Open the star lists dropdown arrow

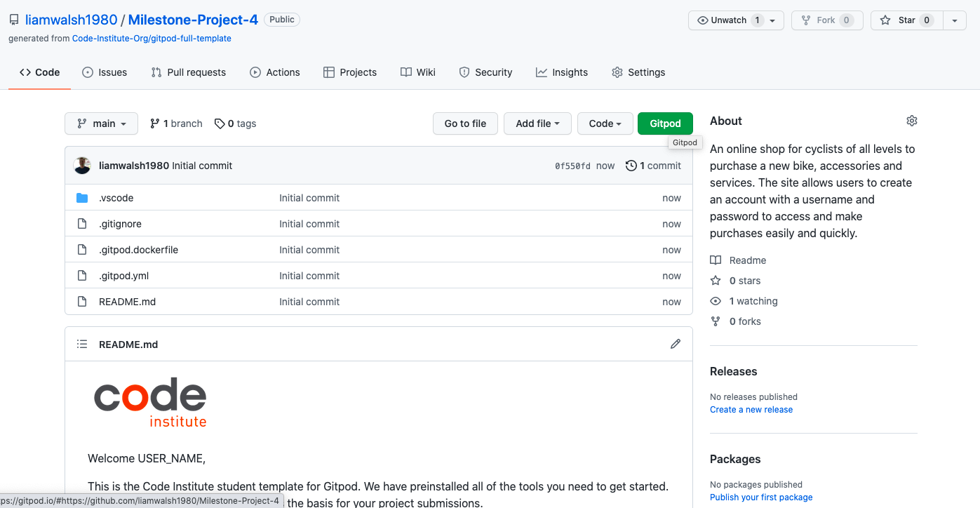pyautogui.click(x=955, y=20)
